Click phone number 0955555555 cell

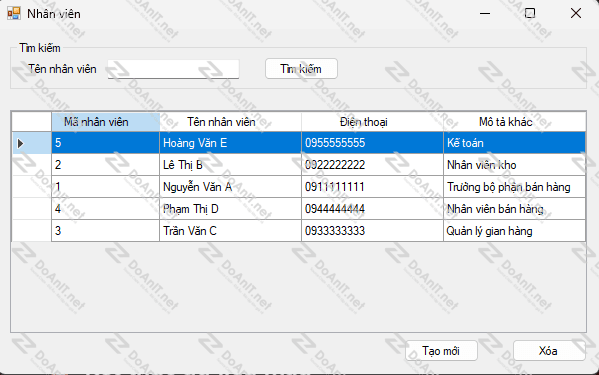(x=372, y=143)
